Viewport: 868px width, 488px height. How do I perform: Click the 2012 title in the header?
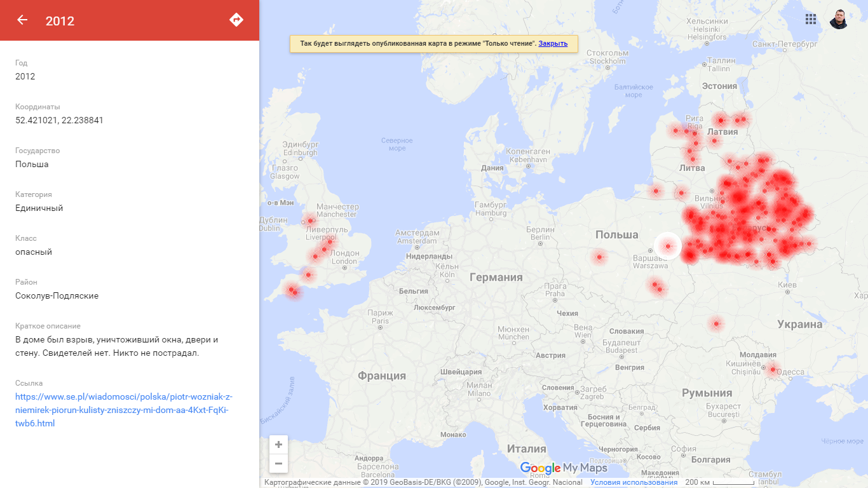tap(60, 21)
